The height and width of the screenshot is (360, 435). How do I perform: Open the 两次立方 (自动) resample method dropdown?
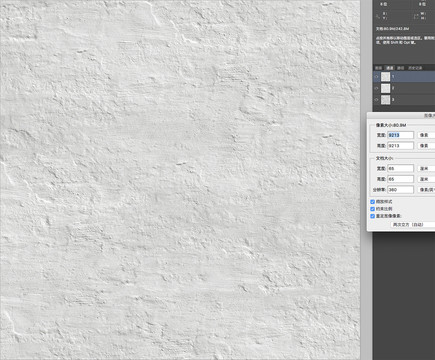click(413, 225)
